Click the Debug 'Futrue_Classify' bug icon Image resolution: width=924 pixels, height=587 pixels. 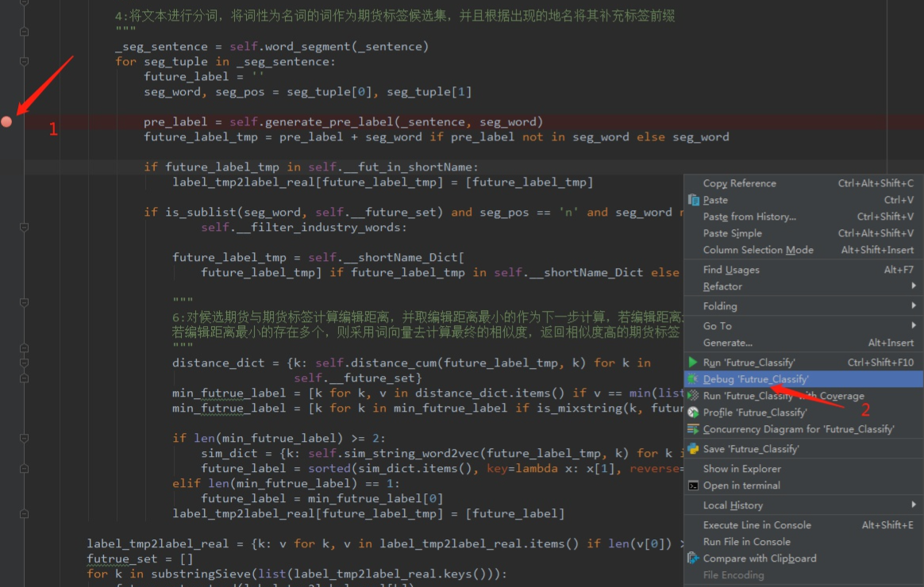[693, 379]
